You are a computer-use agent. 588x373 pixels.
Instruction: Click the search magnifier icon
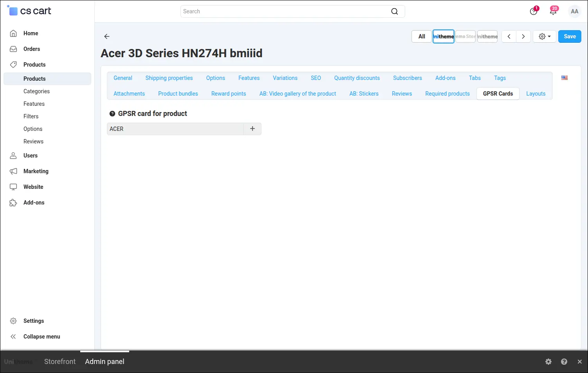[395, 11]
